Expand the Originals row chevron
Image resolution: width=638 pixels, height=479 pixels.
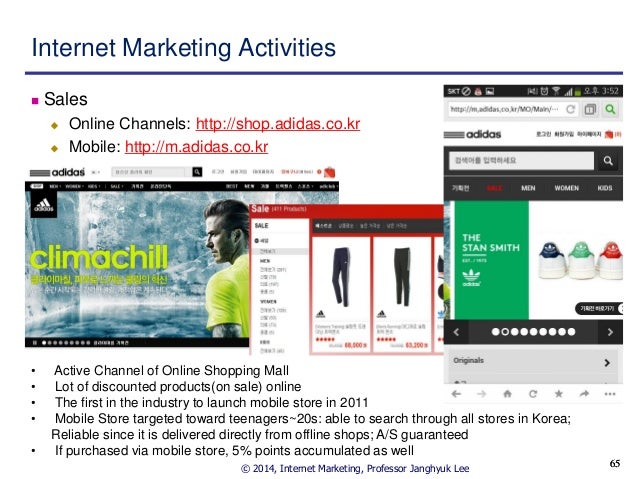click(607, 362)
